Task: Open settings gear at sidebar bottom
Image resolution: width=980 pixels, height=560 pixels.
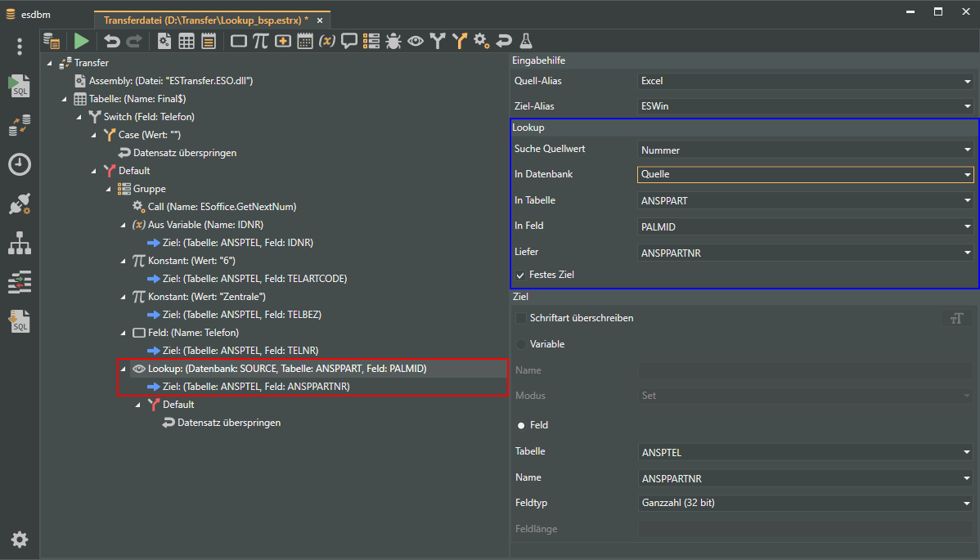Action: coord(20,540)
